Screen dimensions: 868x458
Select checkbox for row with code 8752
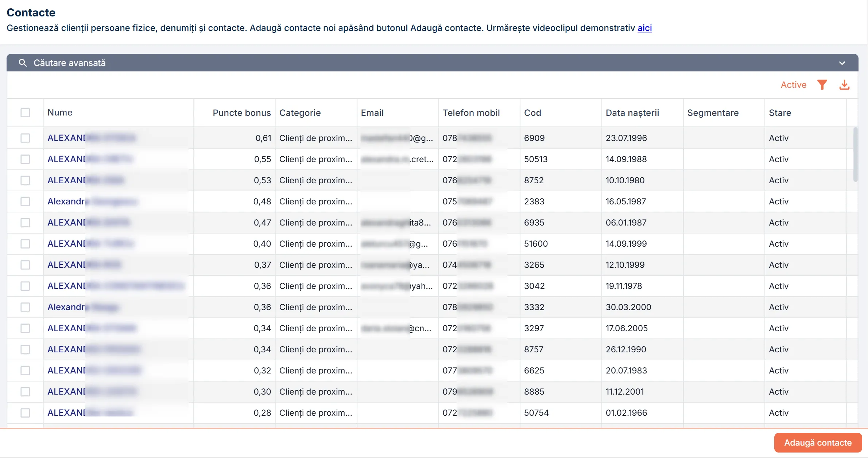[25, 180]
